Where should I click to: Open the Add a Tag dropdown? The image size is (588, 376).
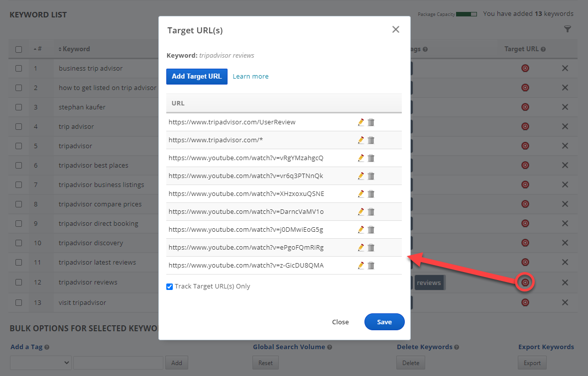pos(41,363)
